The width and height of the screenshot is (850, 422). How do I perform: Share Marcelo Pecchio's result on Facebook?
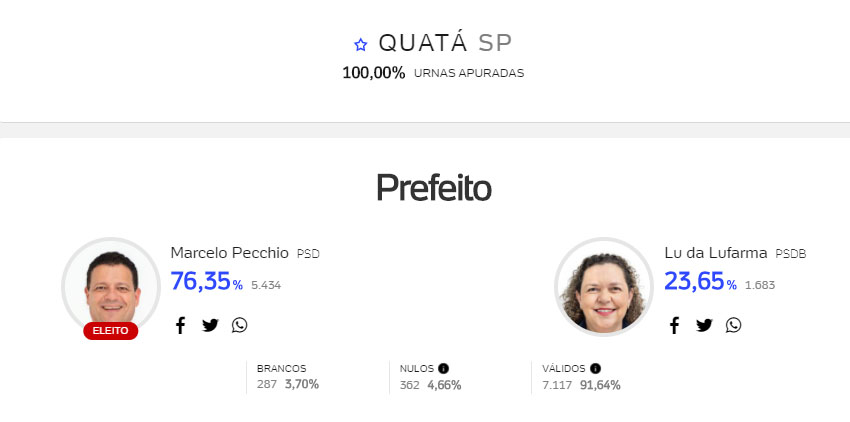click(181, 325)
